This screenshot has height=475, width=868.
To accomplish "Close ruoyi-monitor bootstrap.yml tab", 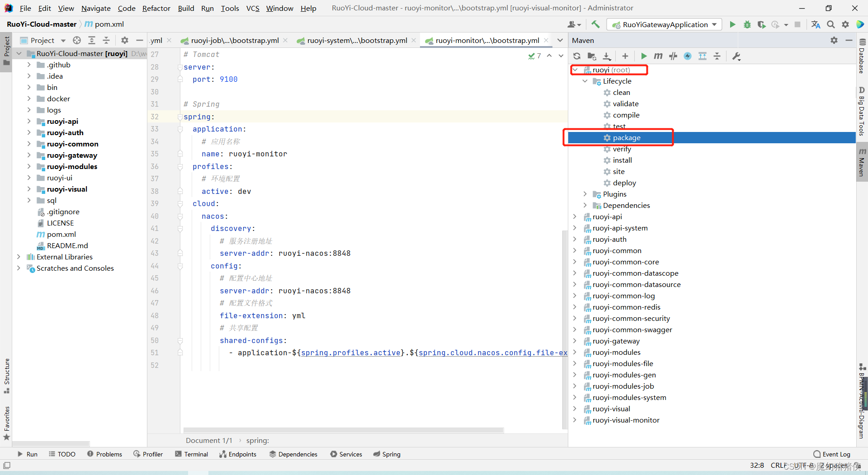I will 546,40.
